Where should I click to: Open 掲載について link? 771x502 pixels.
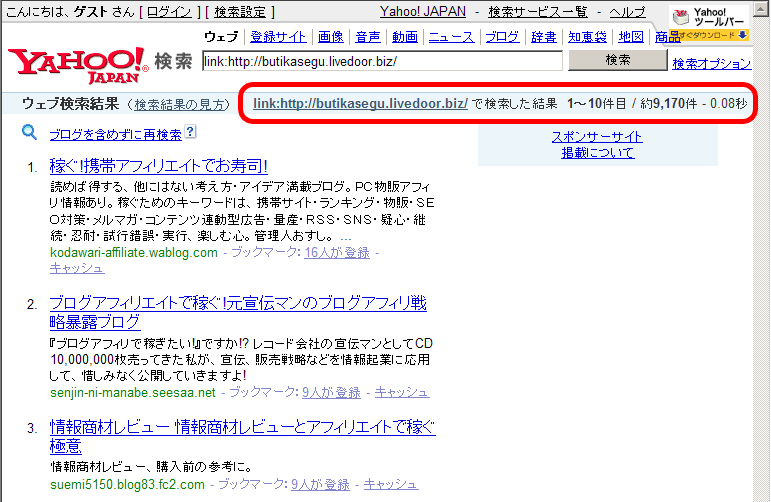598,152
